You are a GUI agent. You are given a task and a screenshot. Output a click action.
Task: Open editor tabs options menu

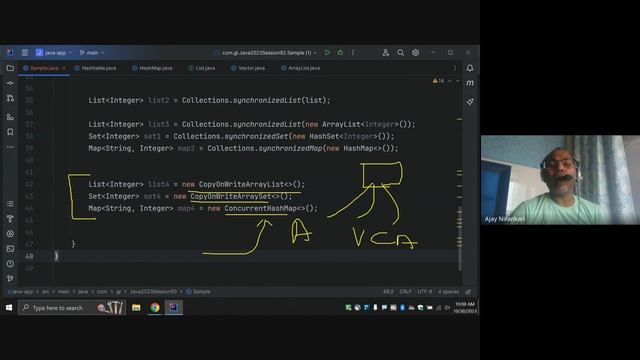tap(455, 68)
